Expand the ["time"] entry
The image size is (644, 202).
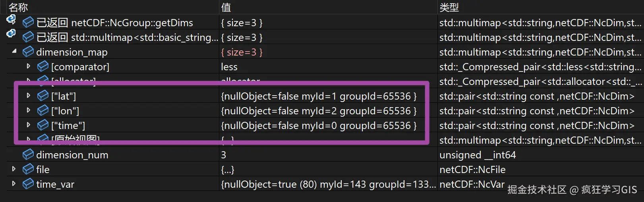point(29,125)
